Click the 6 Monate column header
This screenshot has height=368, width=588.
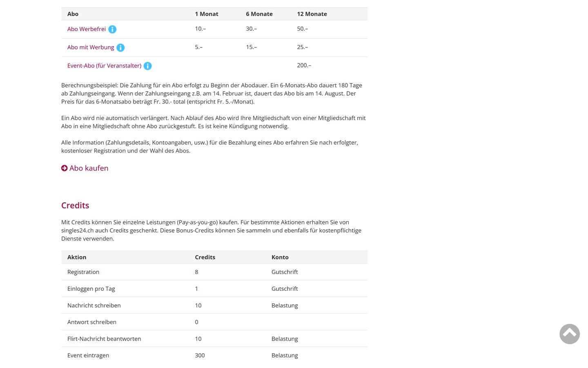pos(259,14)
